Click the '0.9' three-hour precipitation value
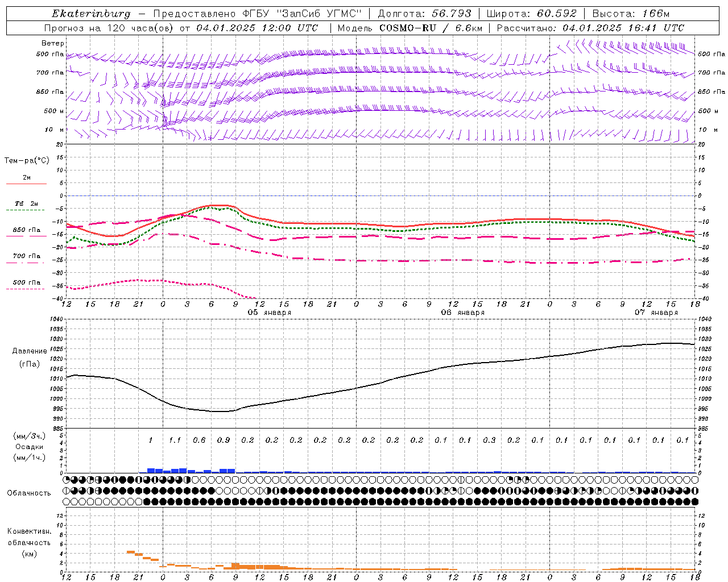Image resolution: width=728 pixels, height=582 pixels. [223, 440]
